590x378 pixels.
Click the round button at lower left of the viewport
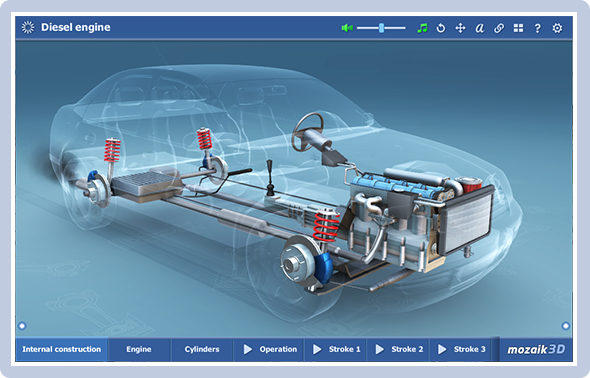pyautogui.click(x=22, y=326)
